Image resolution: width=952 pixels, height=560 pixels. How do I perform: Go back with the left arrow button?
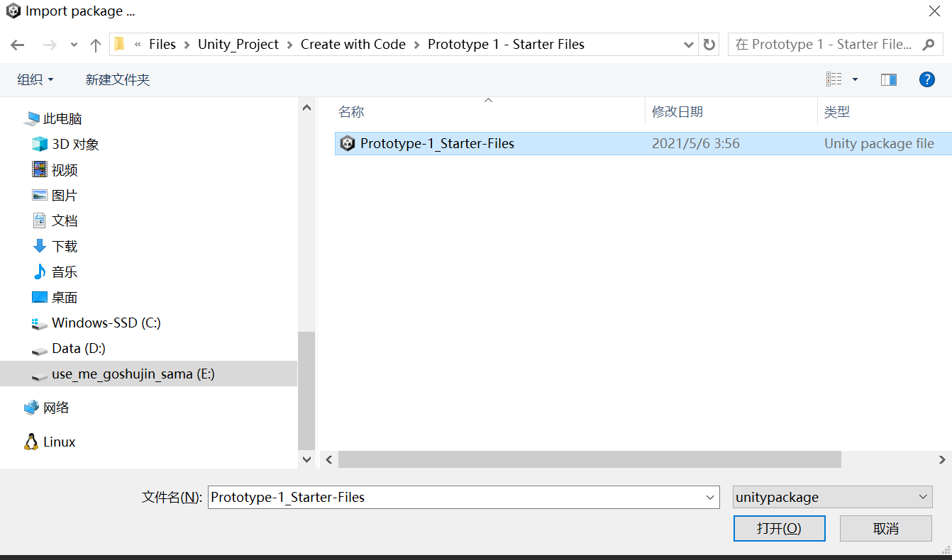[18, 45]
